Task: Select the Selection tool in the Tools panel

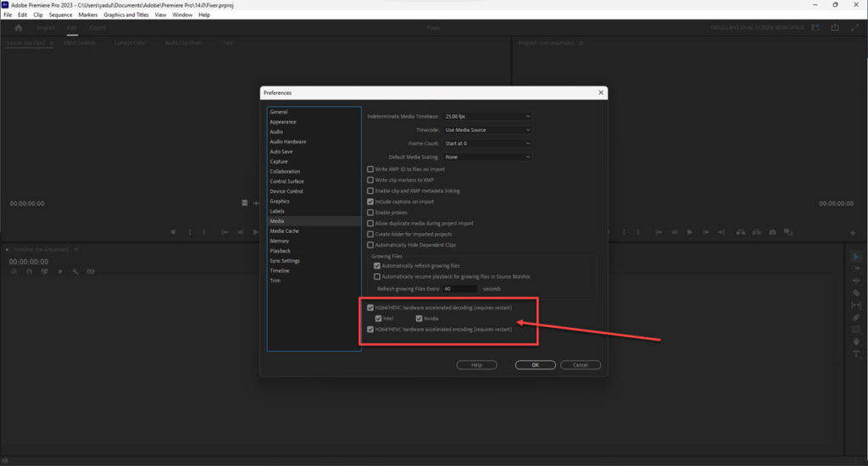Action: click(856, 257)
